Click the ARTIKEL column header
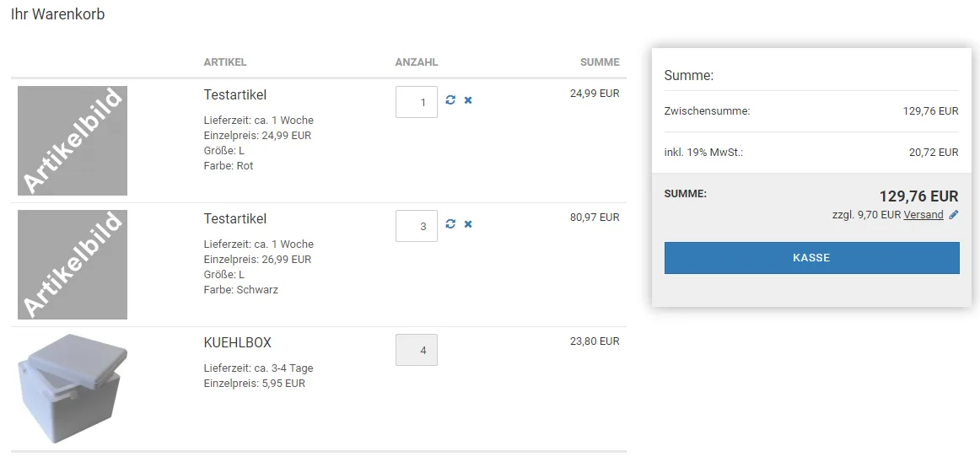 pos(225,62)
